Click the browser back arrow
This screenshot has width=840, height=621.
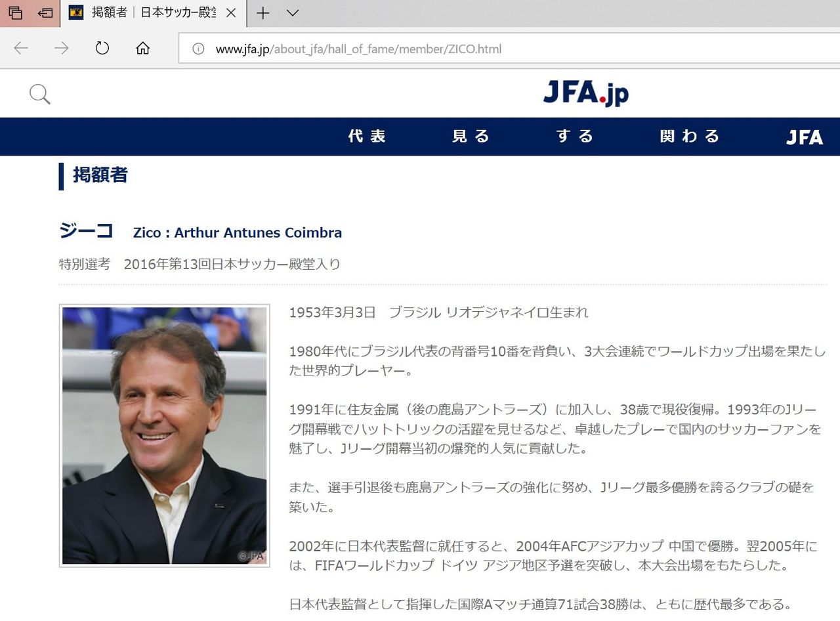(21, 48)
